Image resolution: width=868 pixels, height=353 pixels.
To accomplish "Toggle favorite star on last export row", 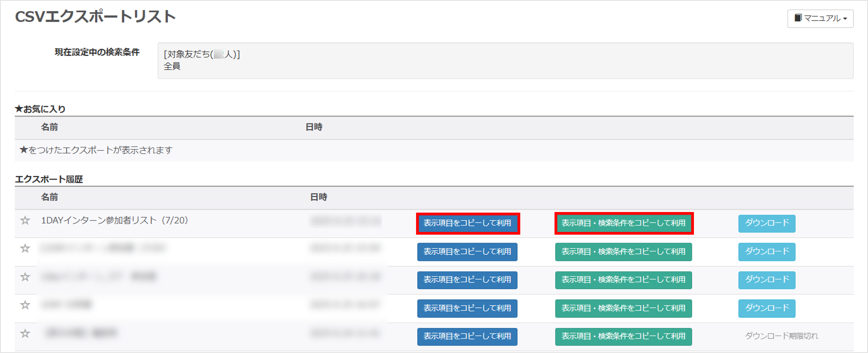I will click(x=25, y=334).
